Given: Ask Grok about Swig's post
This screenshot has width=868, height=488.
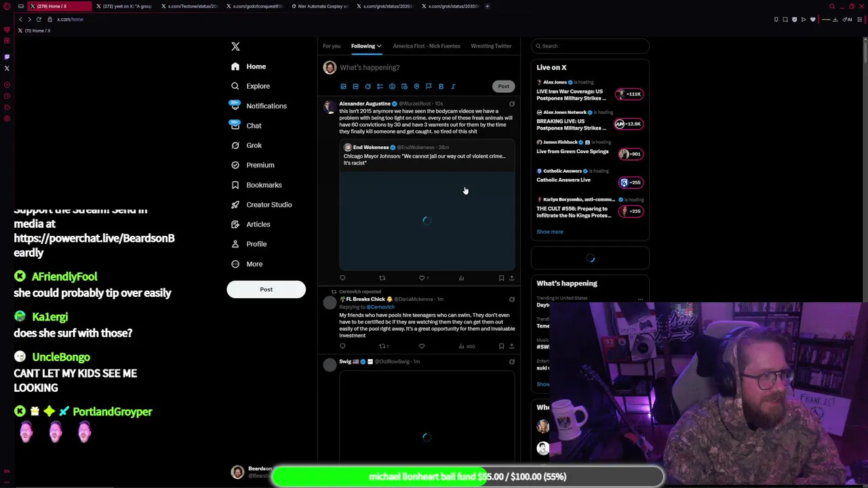Looking at the screenshot, I should click(512, 361).
